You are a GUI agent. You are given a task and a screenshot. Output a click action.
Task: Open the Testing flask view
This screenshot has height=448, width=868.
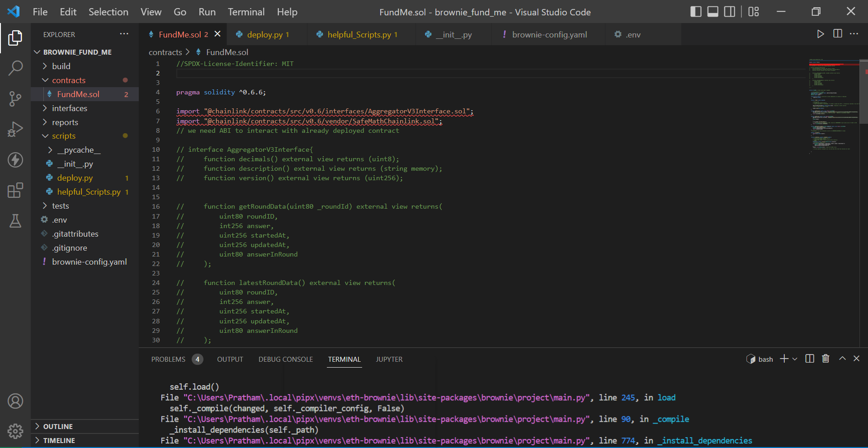(15, 221)
